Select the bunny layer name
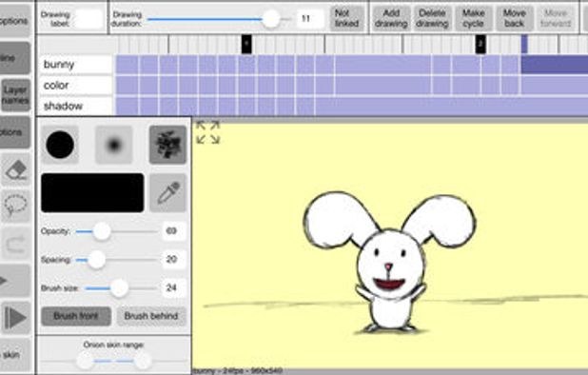 pos(76,64)
